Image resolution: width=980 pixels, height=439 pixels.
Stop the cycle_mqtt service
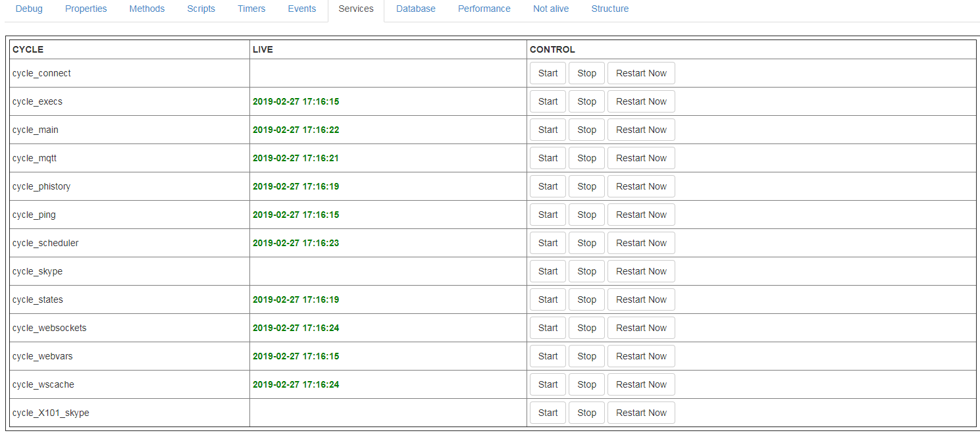tap(586, 158)
